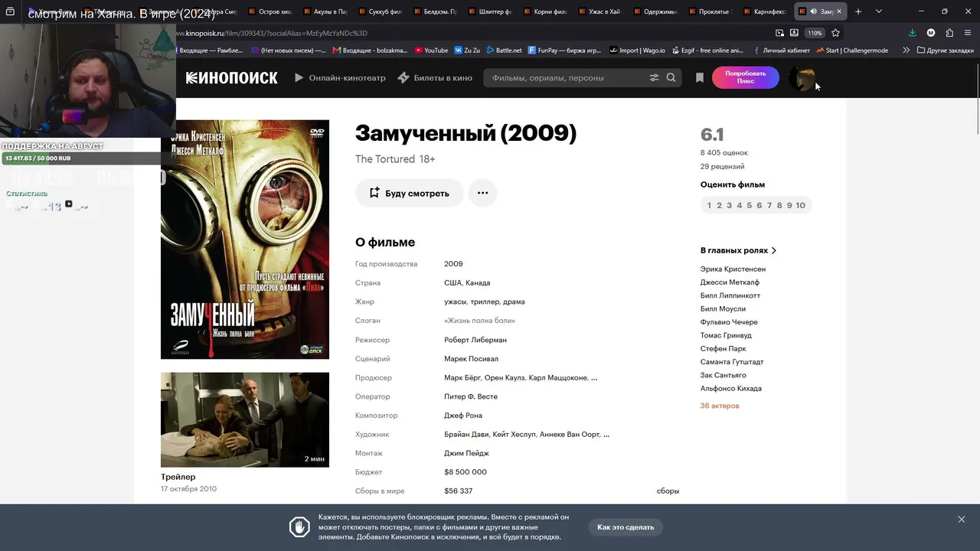Reset the 110% zoom level indicator

(x=815, y=33)
